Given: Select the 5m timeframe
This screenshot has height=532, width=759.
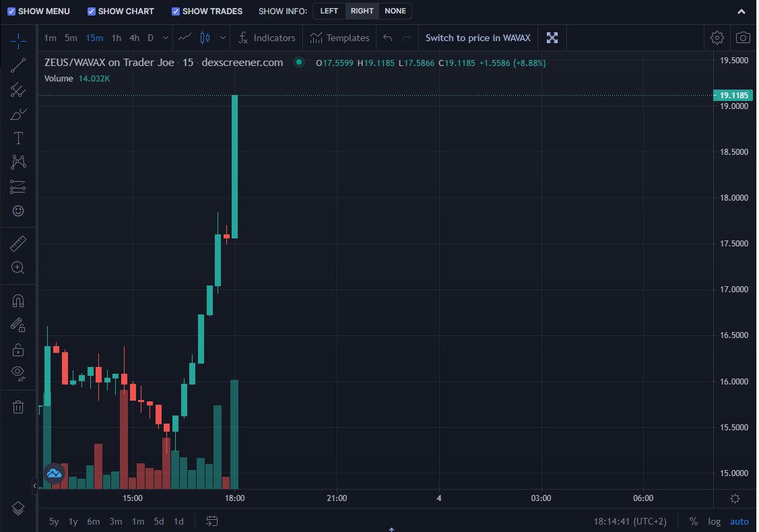Looking at the screenshot, I should coord(71,38).
